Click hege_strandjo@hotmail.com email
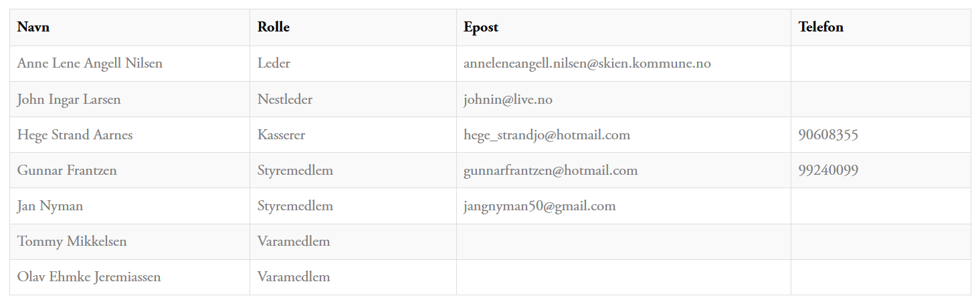 point(547,135)
